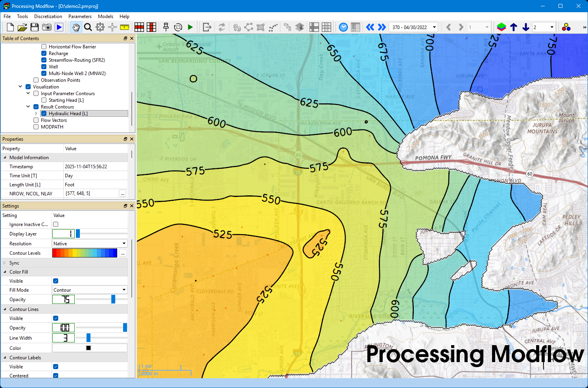Open the Fill Mode dropdown set to Contour
This screenshot has height=388, width=588.
pyautogui.click(x=90, y=290)
